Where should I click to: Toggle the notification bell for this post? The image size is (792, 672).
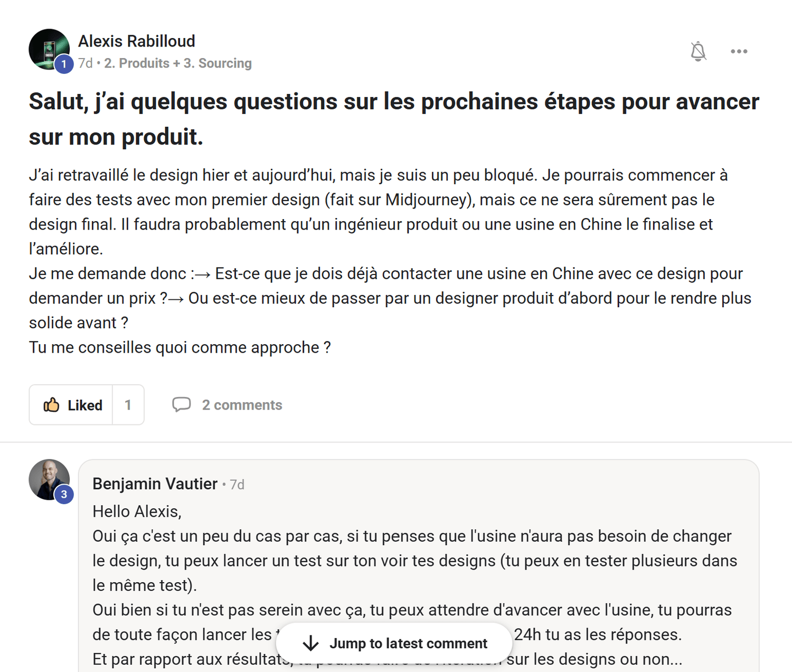tap(698, 51)
